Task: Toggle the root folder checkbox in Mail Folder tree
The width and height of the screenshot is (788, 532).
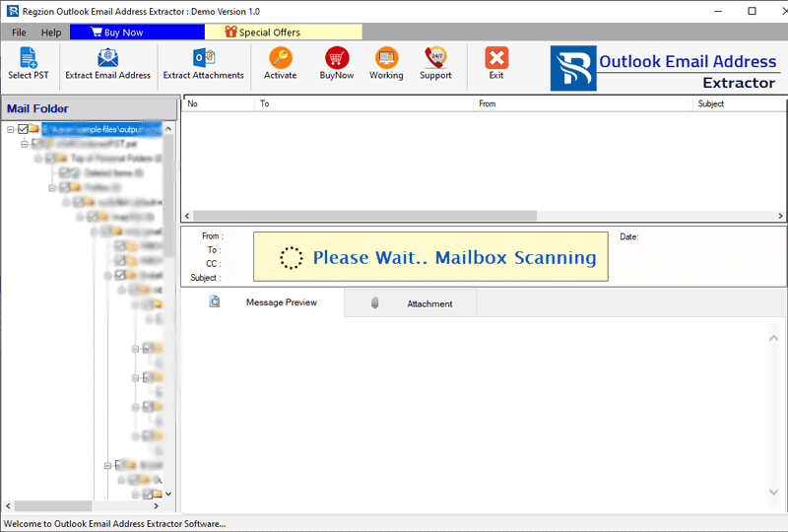Action: coord(23,129)
